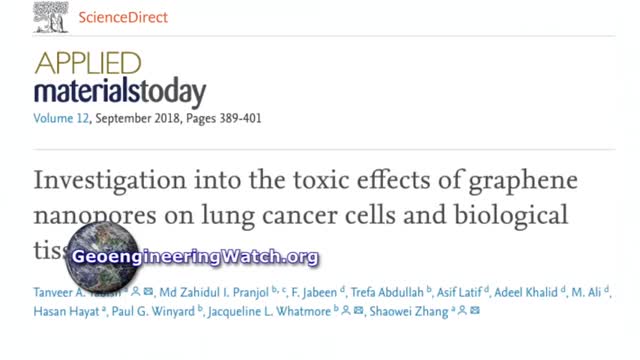Image resolution: width=640 pixels, height=360 pixels.
Task: Click email envelope icon after Shaowei Zhang
Action: 475,311
